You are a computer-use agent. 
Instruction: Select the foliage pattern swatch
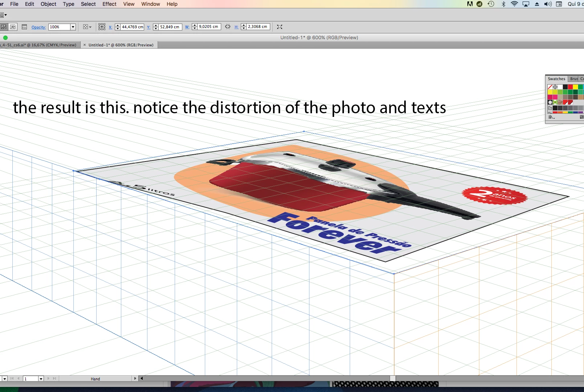pyautogui.click(x=555, y=102)
